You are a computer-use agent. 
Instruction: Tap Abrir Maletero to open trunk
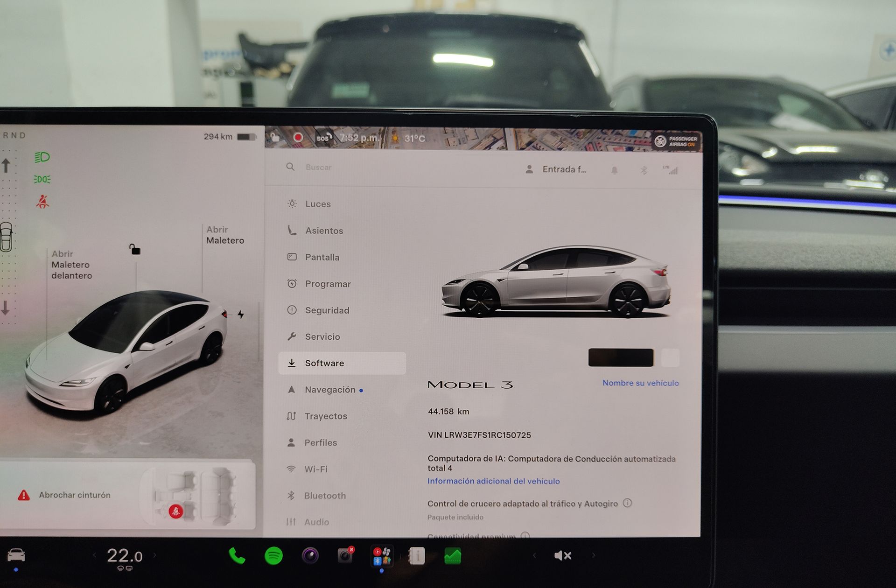point(225,235)
